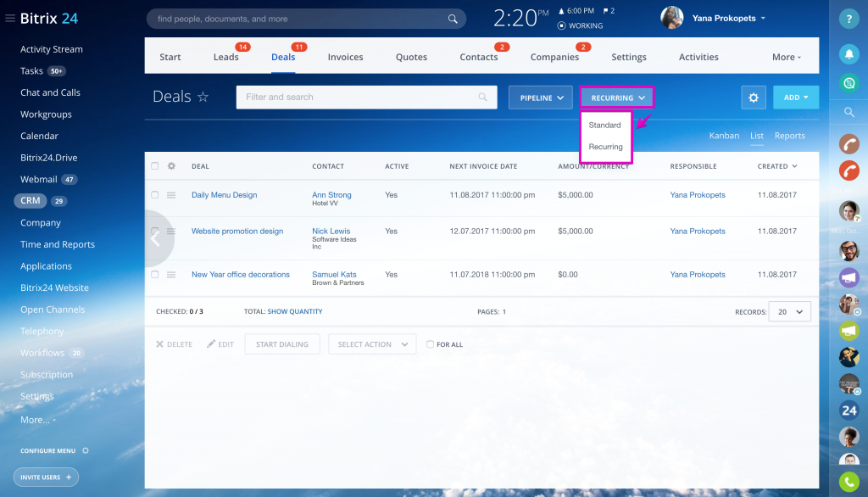
Task: Click Delete action button
Action: 175,344
